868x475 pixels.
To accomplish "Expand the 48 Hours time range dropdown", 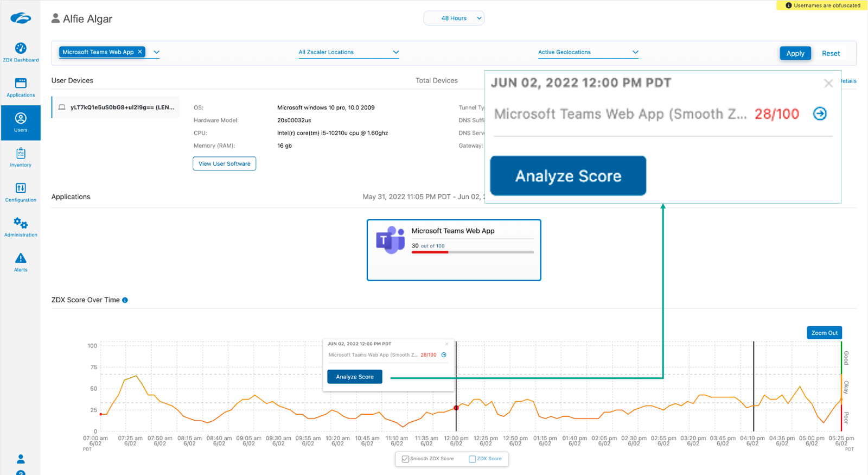I will click(454, 18).
